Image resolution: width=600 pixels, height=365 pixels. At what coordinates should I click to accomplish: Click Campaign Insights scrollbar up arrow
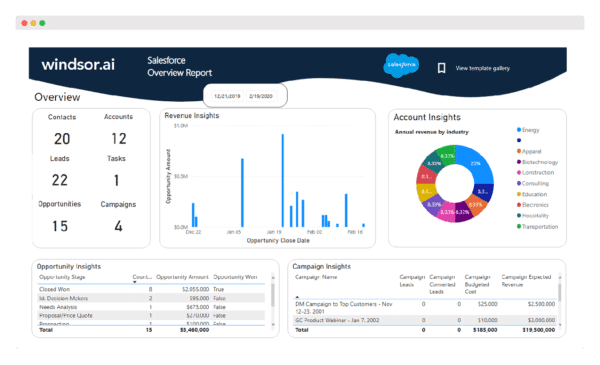click(x=560, y=277)
